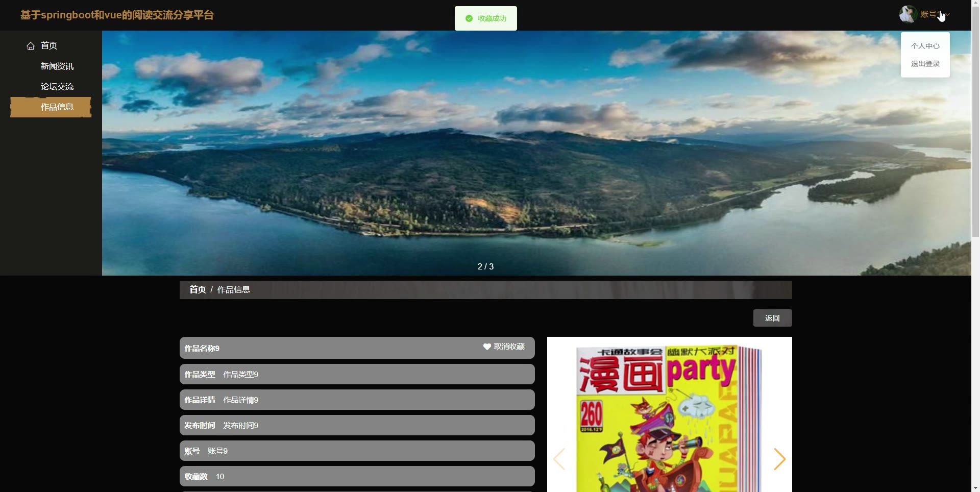The width and height of the screenshot is (980, 492).
Task: Choose 退出登录 from the account menu
Action: [925, 64]
